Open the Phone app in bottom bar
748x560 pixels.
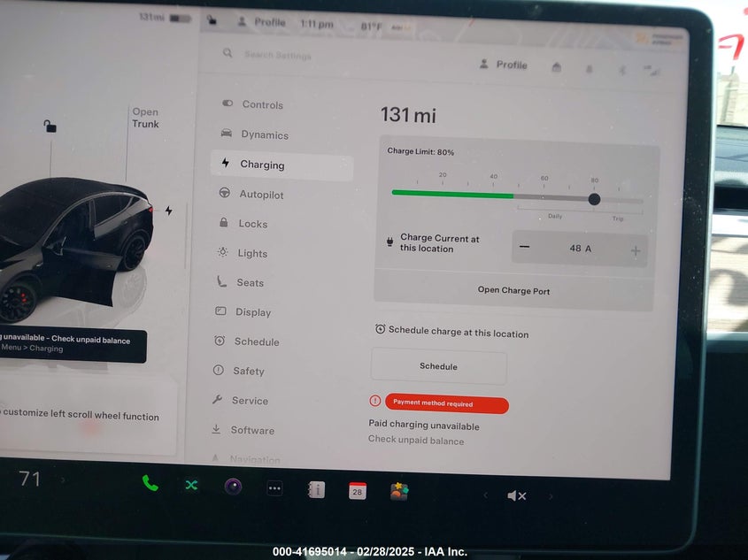pos(150,484)
